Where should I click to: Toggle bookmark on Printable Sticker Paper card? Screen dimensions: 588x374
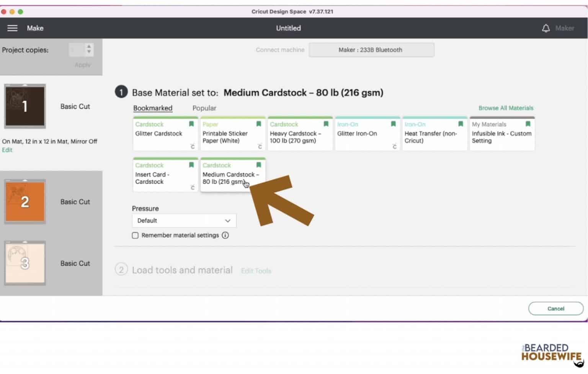click(259, 124)
